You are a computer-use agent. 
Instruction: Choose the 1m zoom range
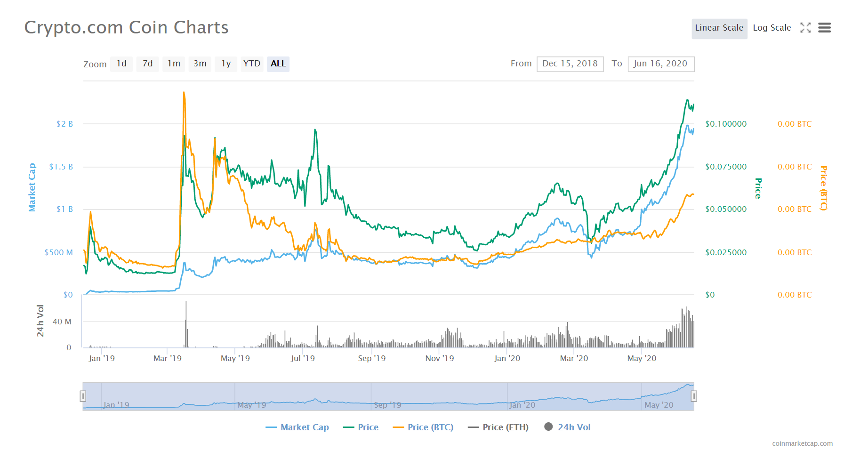(x=174, y=64)
